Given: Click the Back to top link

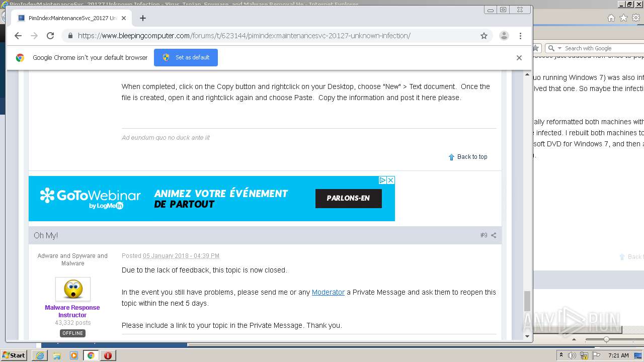Looking at the screenshot, I should 472,157.
